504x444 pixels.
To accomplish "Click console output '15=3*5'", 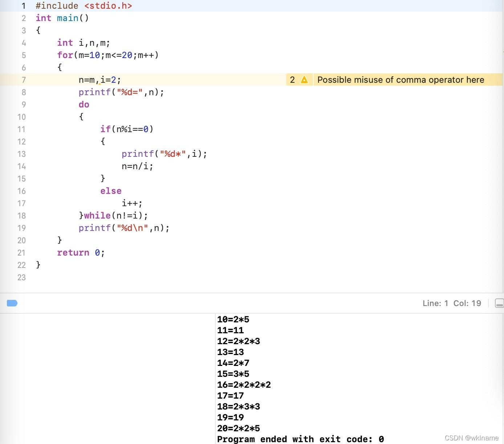I will coord(233,374).
